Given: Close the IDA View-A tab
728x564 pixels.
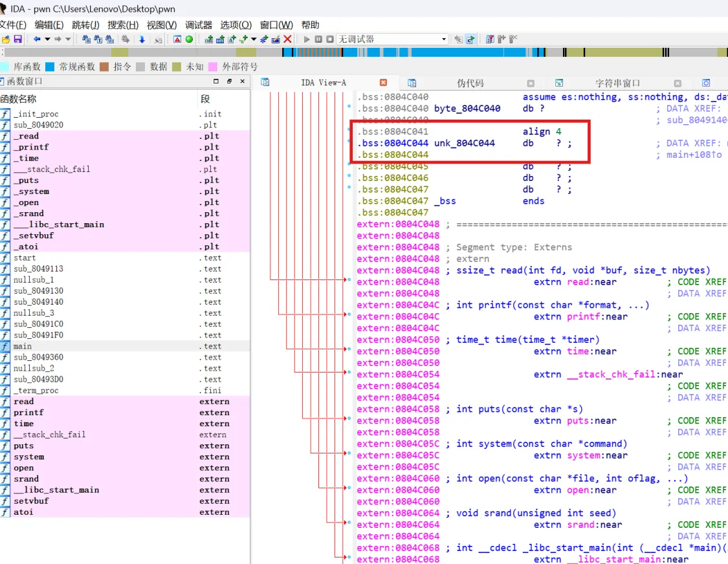Looking at the screenshot, I should point(384,82).
